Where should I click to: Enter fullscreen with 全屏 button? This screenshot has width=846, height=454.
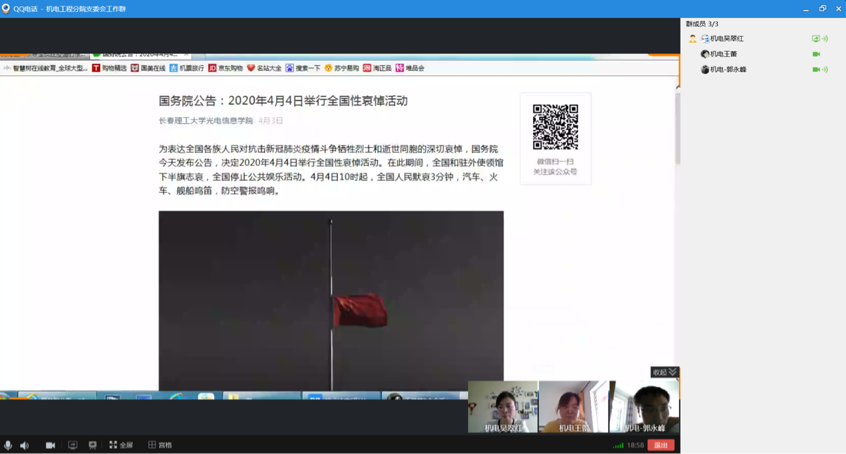[121, 445]
